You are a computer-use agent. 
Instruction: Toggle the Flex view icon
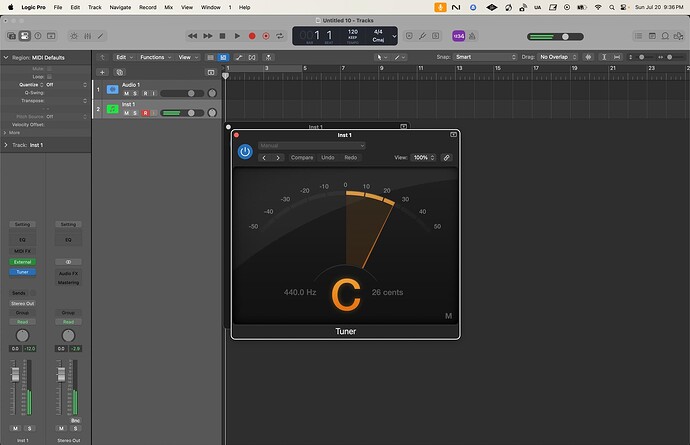(x=252, y=57)
